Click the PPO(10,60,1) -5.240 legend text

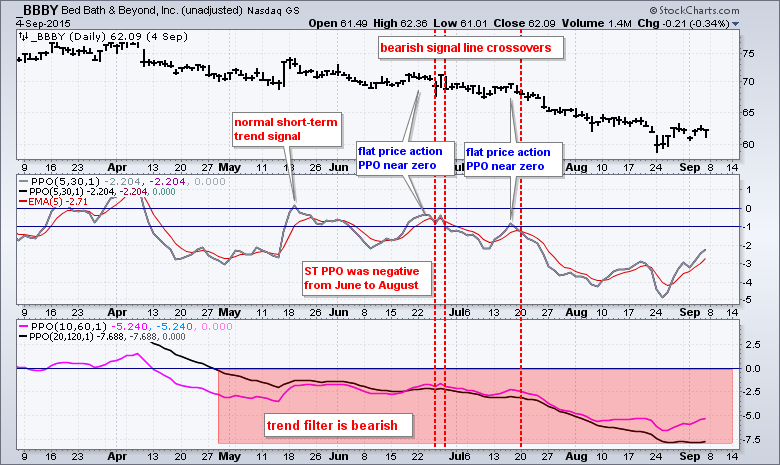pos(131,326)
